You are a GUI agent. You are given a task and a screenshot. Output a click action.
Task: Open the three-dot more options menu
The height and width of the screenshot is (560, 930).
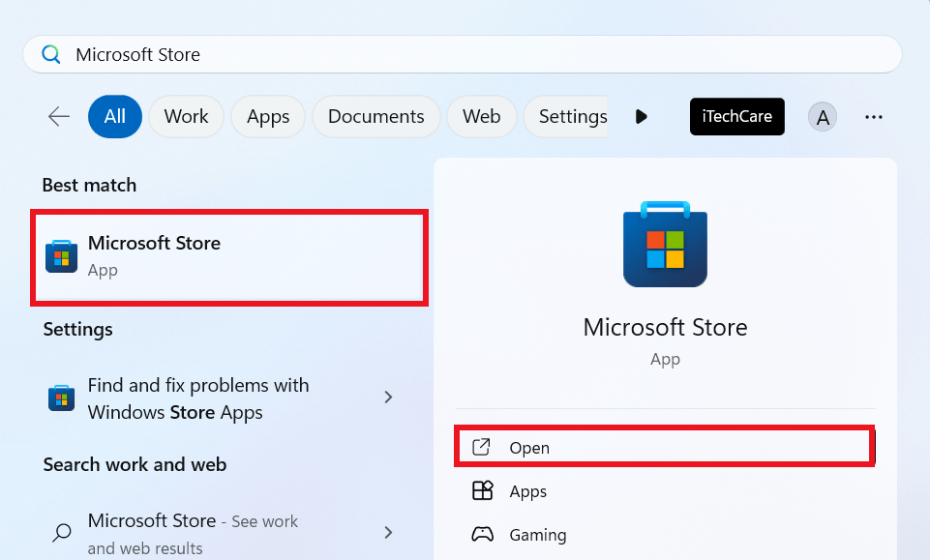pos(874,117)
